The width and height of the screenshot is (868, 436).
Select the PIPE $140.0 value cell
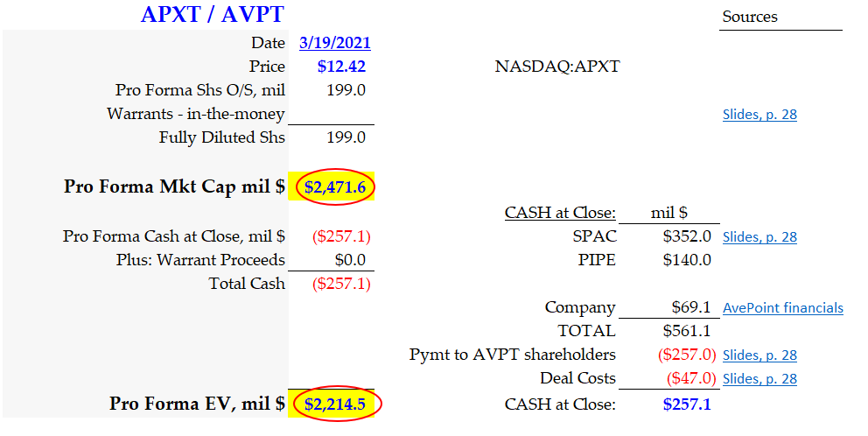(688, 260)
